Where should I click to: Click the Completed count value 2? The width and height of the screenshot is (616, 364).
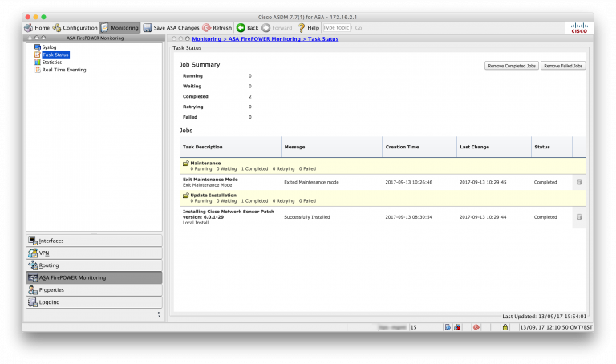point(250,96)
